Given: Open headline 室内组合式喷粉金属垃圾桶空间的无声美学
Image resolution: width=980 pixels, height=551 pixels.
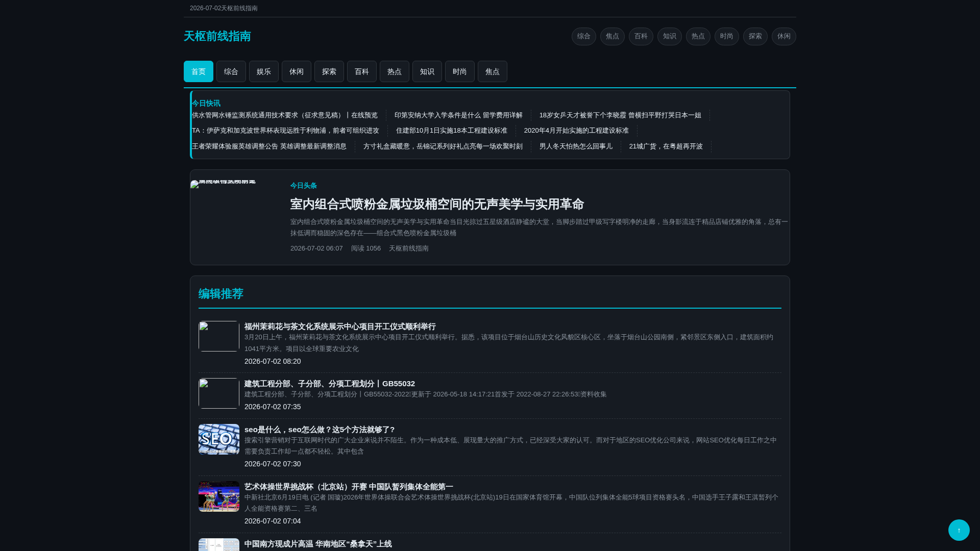Looking at the screenshot, I should click(437, 204).
